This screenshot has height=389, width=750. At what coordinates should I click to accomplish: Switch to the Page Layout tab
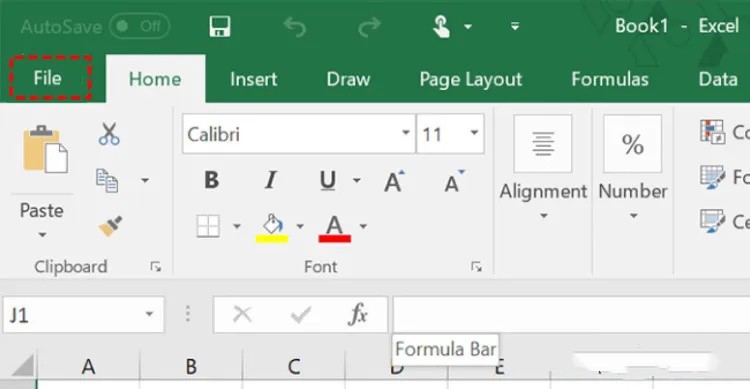coord(471,79)
